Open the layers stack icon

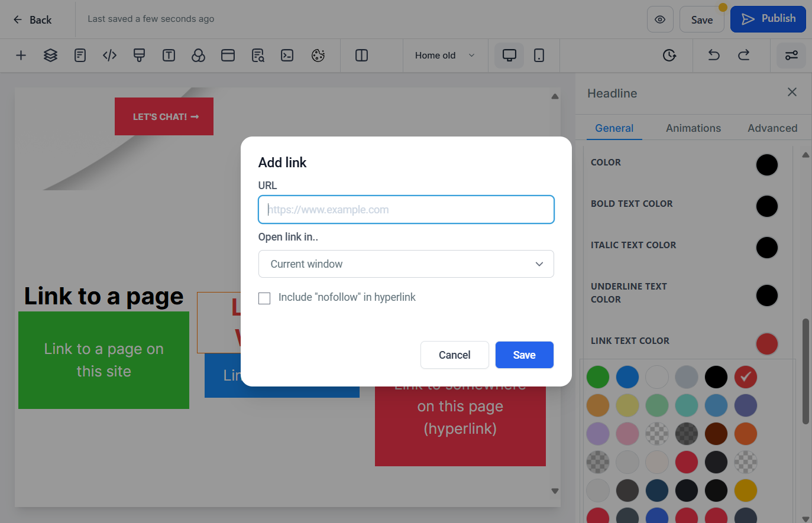tap(50, 56)
